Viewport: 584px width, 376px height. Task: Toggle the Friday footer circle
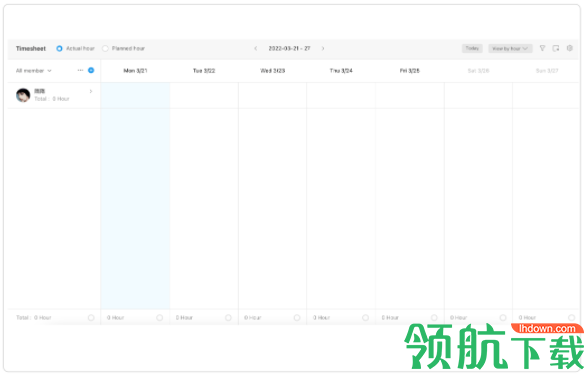coord(434,318)
